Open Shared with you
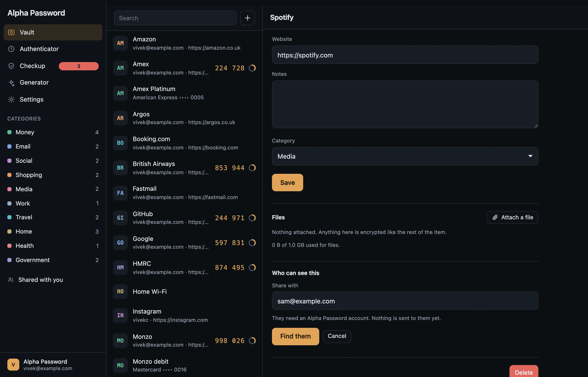 pyautogui.click(x=53, y=280)
